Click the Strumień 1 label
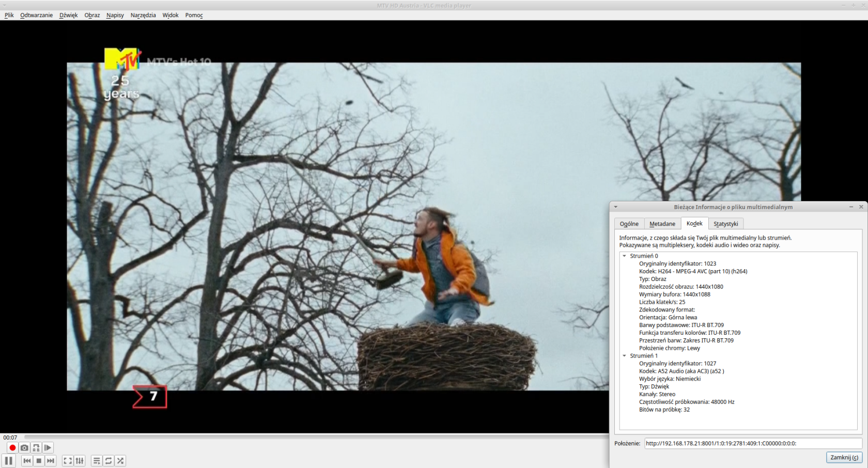Image resolution: width=868 pixels, height=468 pixels. point(644,355)
